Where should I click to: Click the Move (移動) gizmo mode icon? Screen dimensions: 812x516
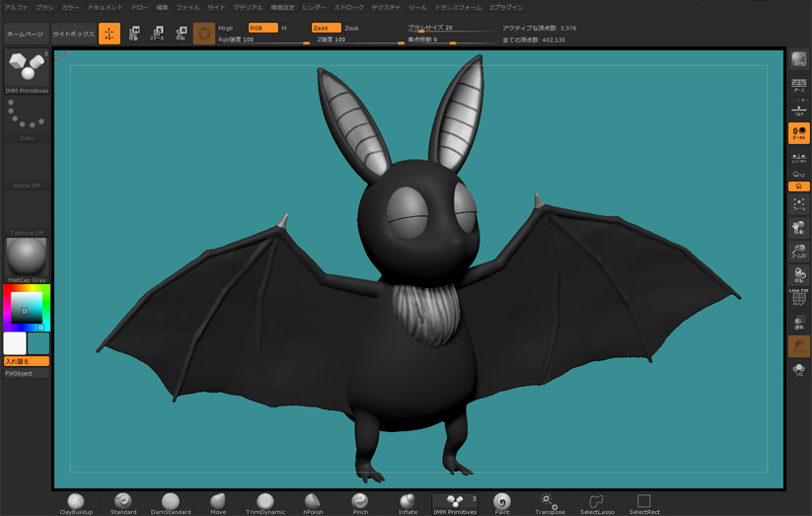(x=134, y=34)
